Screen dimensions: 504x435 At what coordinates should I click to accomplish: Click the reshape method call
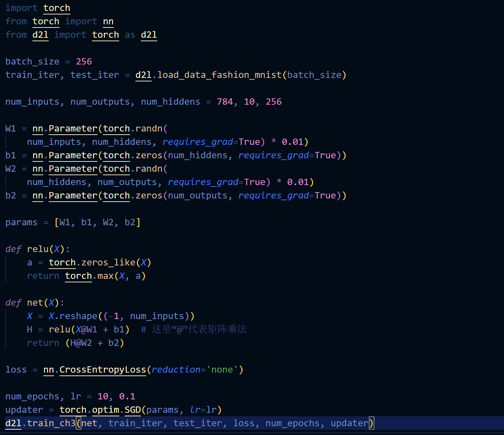pyautogui.click(x=78, y=316)
